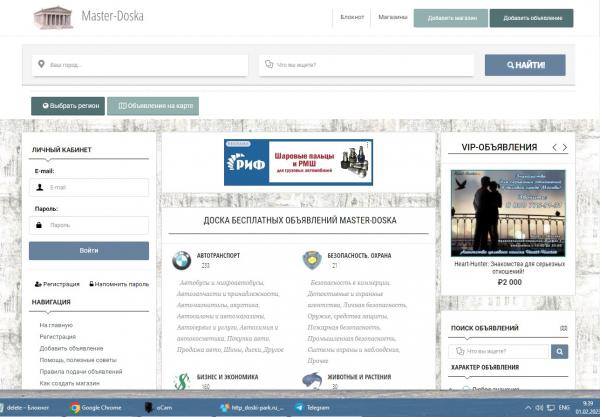
Task: Click the Бизнес и экономика dollar icon
Action: [181, 381]
